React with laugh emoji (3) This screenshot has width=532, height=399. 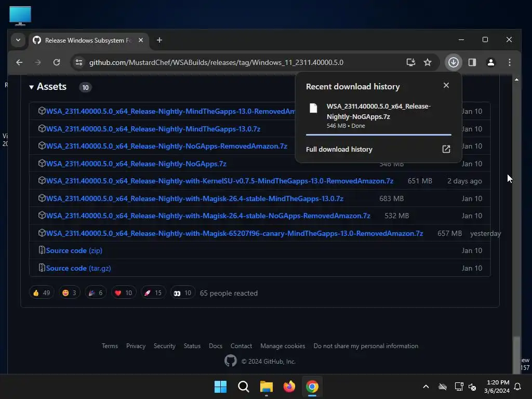69,293
